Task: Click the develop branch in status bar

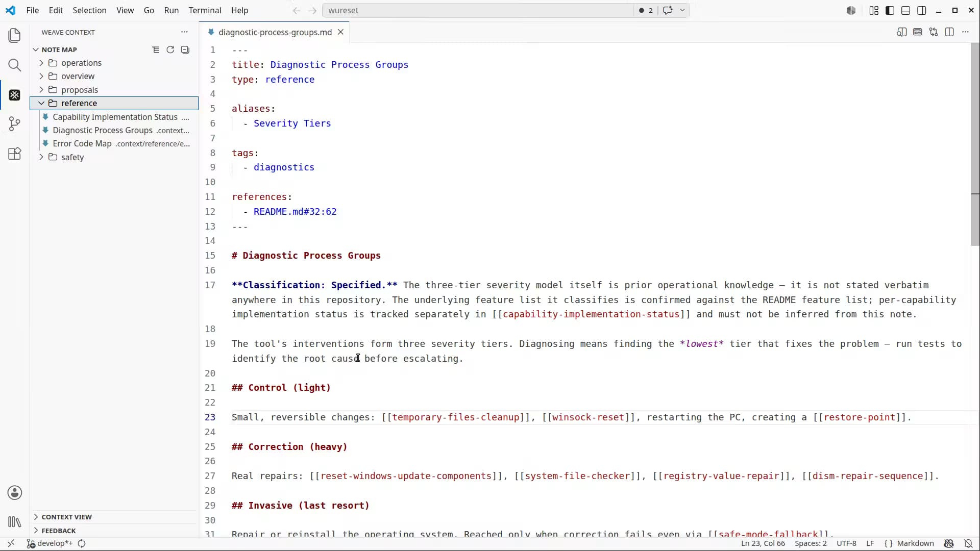Action: coord(50,543)
